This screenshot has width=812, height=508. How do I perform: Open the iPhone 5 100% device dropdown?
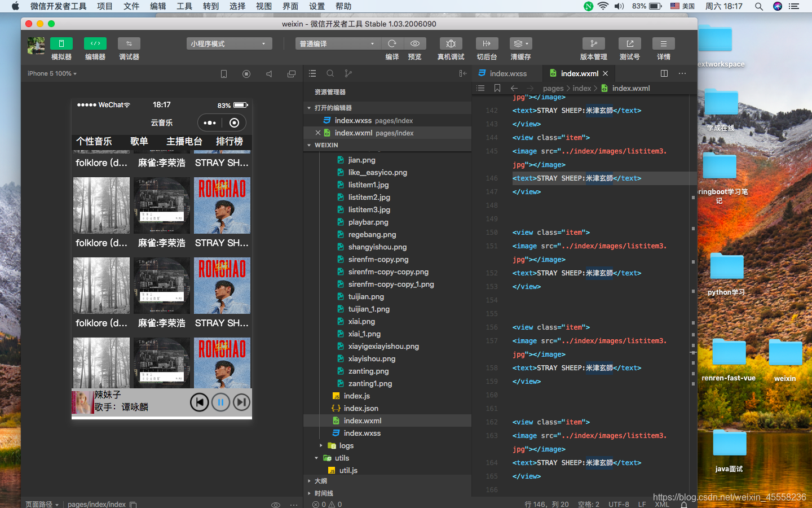52,73
